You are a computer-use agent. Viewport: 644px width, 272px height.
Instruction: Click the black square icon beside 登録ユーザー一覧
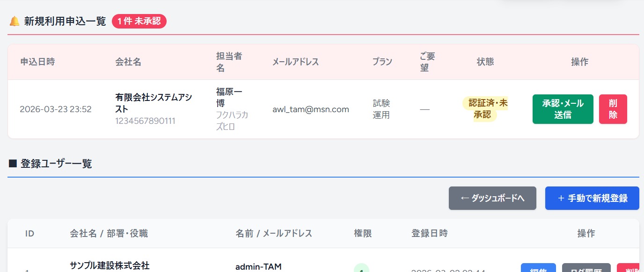tap(13, 164)
